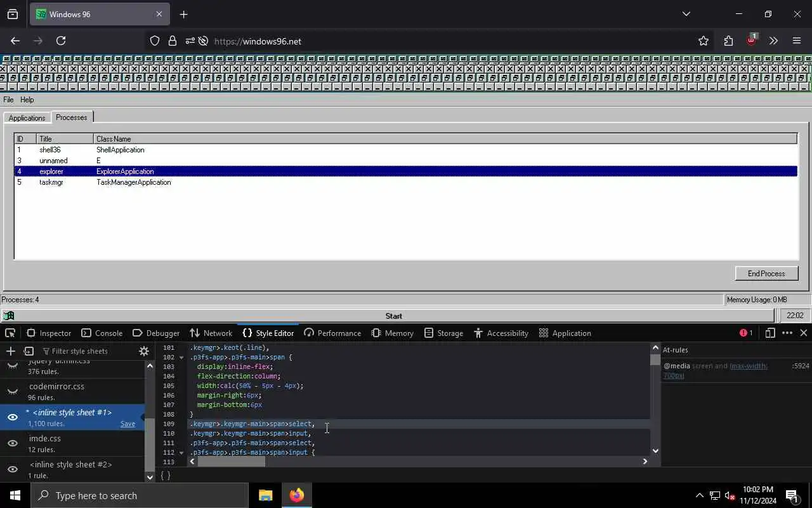Open the File menu in Task Manager
Screen dimensions: 812x508
pyautogui.click(x=8, y=100)
